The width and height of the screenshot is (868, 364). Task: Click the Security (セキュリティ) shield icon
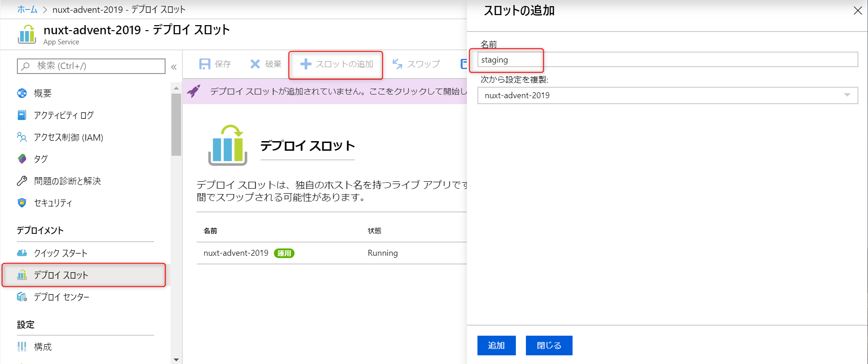pos(22,203)
